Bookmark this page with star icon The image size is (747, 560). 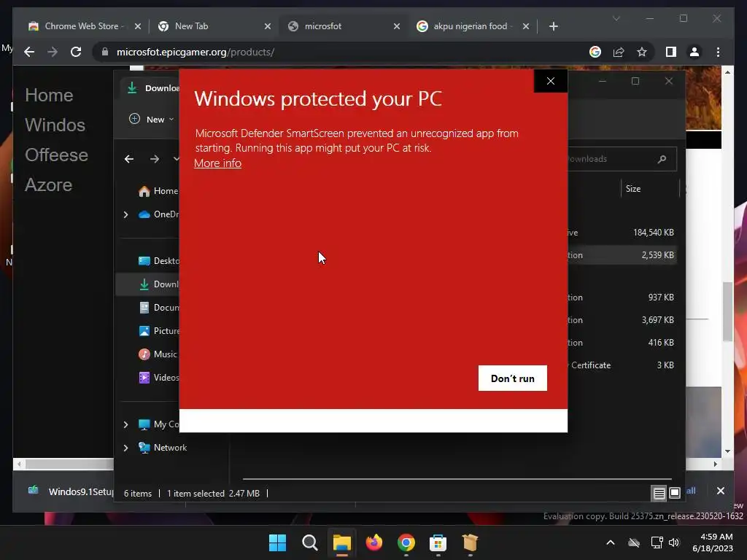[x=642, y=52]
